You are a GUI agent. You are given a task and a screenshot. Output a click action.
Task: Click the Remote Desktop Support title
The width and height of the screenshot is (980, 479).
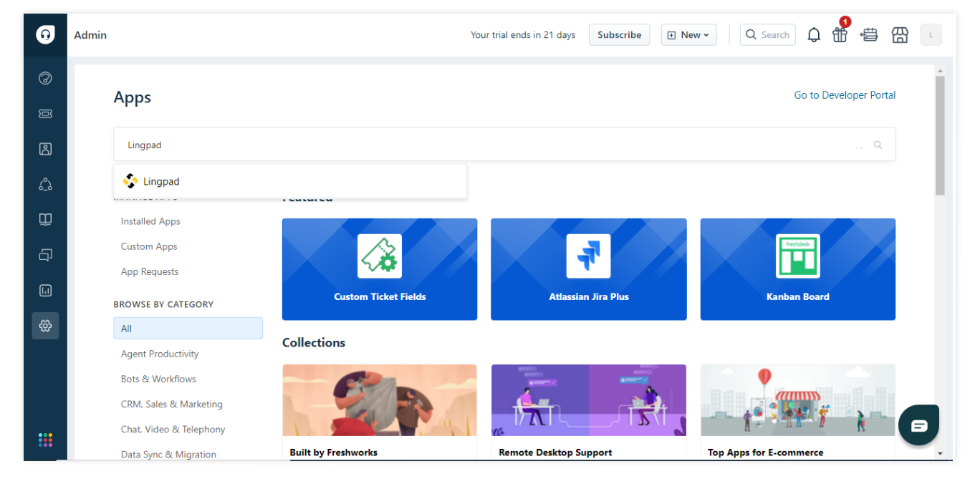555,453
